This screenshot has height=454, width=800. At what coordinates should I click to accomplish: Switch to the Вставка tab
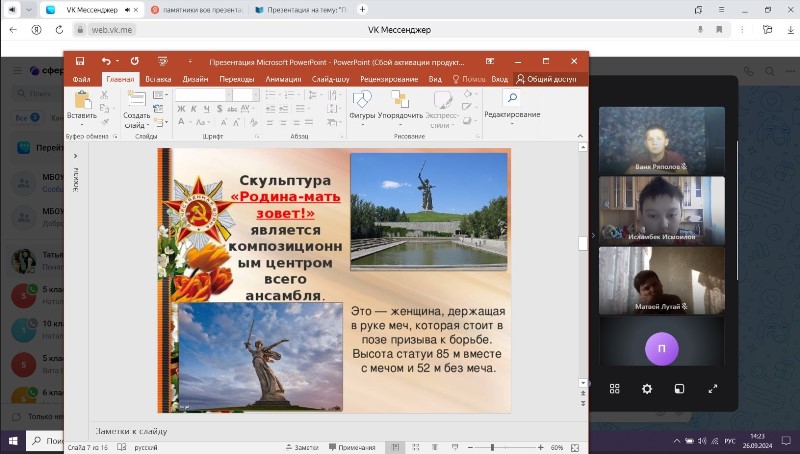click(158, 79)
